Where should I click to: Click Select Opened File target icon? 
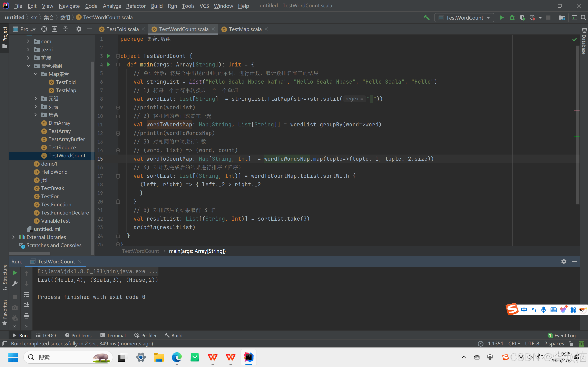click(x=44, y=29)
